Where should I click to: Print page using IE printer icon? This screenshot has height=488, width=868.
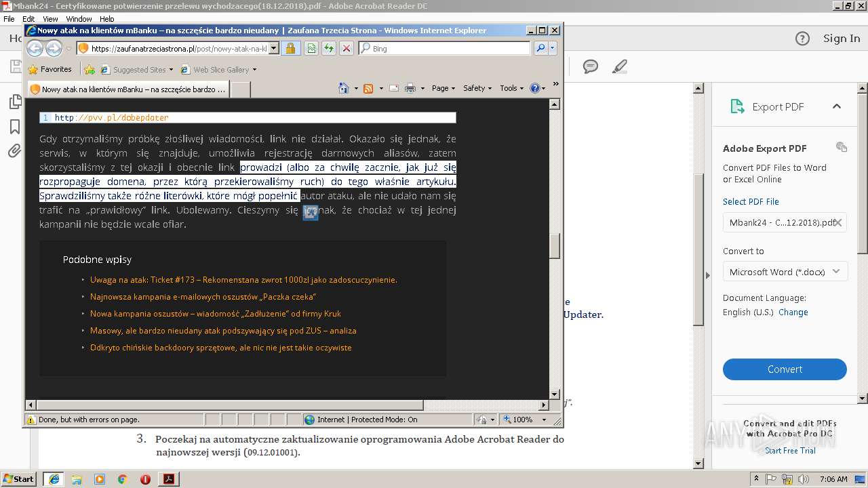coord(410,88)
